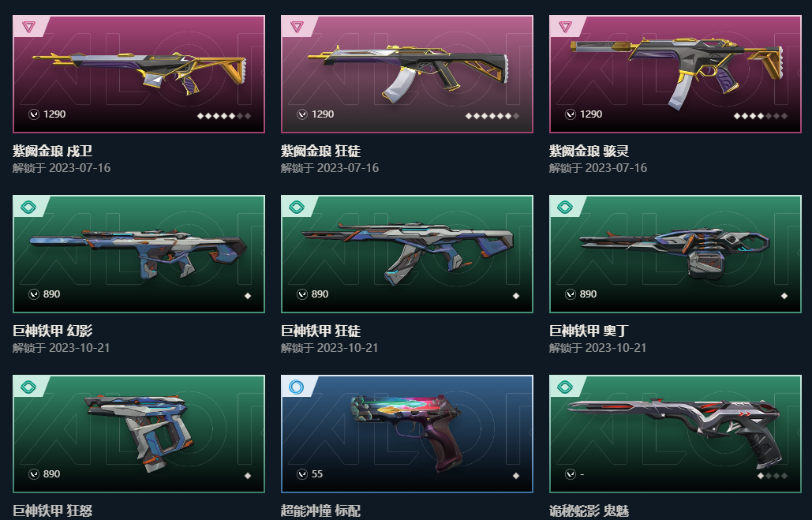The height and width of the screenshot is (520, 812).
Task: Click level diamonds on 诡秘蛇影 鬼魅 card
Action: [772, 476]
